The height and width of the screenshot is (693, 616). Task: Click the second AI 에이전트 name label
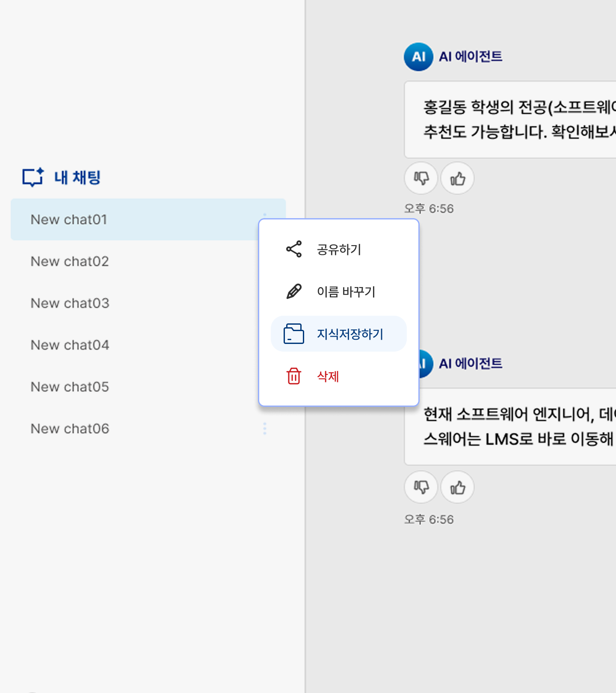(471, 364)
